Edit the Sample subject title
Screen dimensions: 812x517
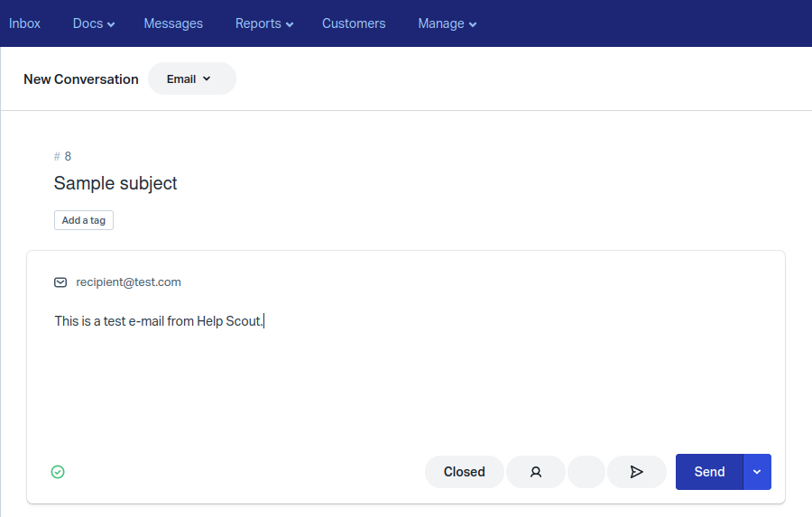pyautogui.click(x=115, y=183)
